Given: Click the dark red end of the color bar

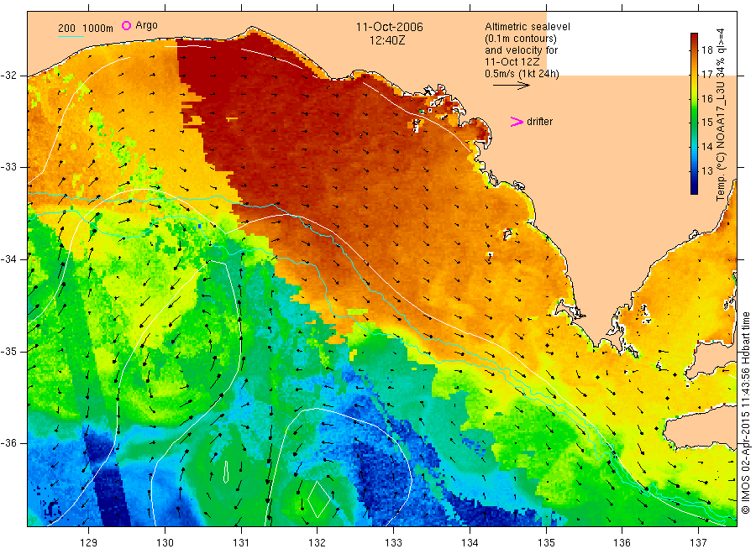Looking at the screenshot, I should [x=694, y=37].
